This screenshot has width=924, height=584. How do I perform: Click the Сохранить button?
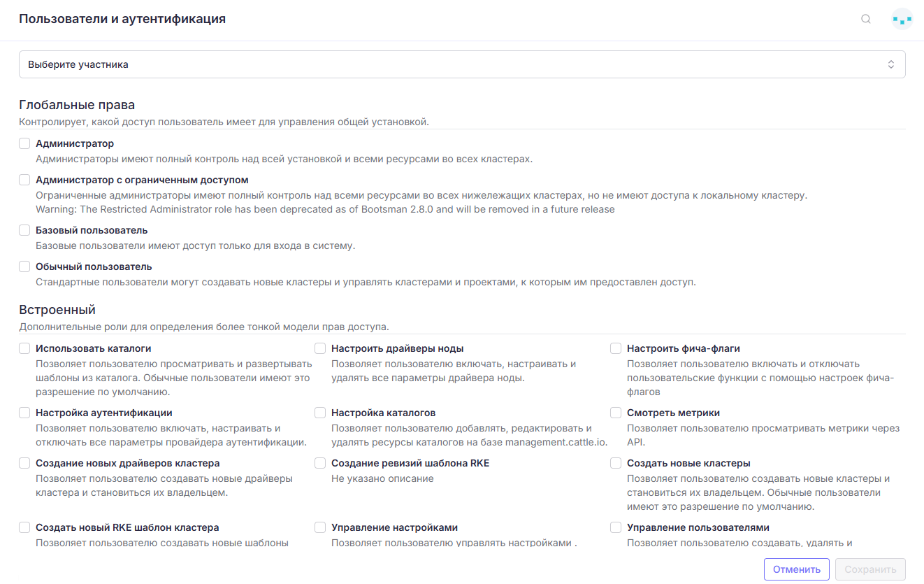click(x=870, y=569)
